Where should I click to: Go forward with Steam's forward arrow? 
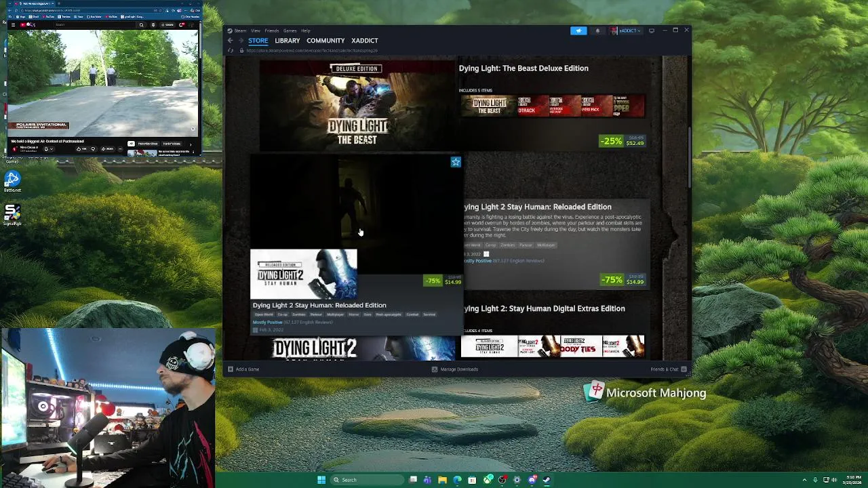[240, 41]
